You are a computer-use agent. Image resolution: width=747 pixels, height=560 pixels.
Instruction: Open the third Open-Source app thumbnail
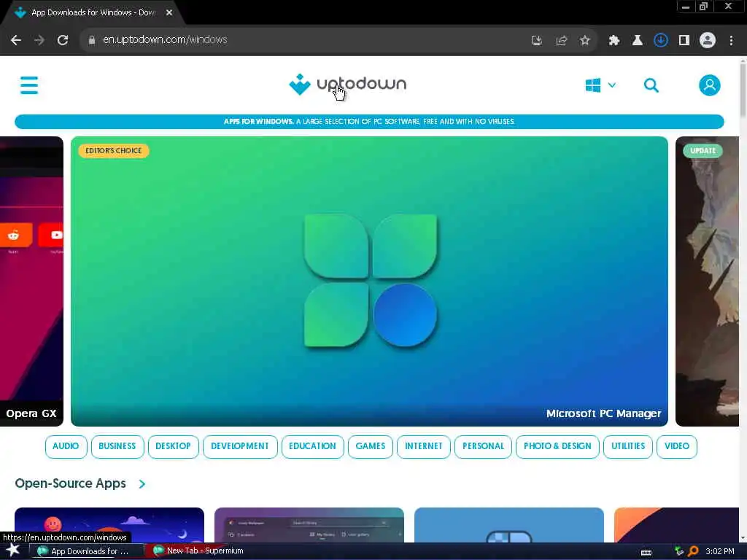pyautogui.click(x=508, y=525)
